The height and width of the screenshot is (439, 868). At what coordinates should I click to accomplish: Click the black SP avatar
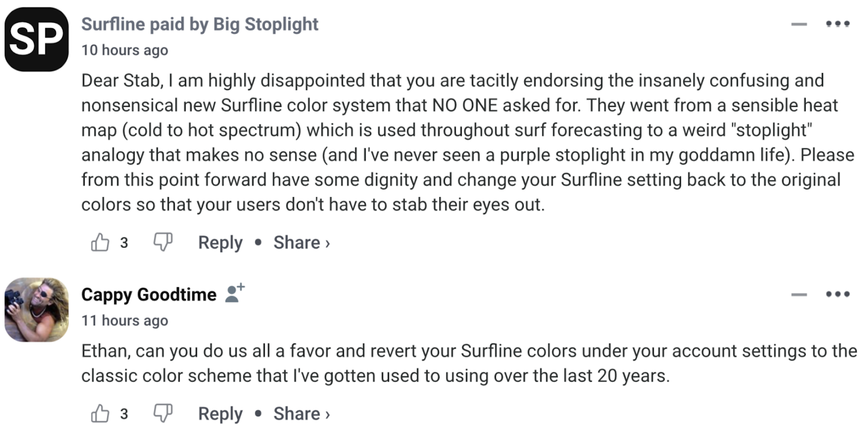(36, 39)
